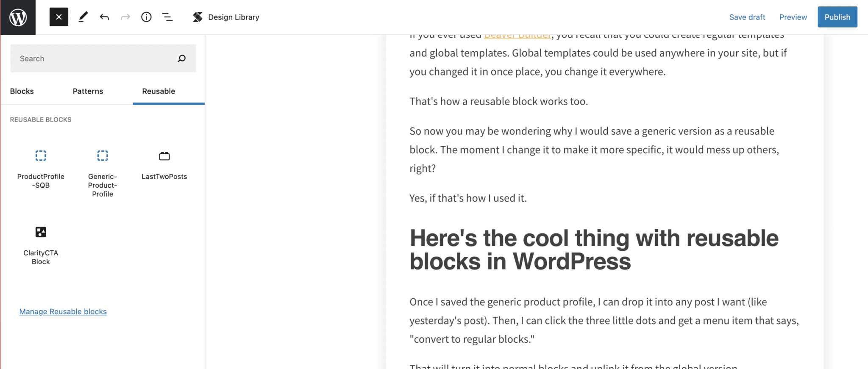Click the Undo arrow icon
Screen dimensions: 868x369
pos(104,17)
